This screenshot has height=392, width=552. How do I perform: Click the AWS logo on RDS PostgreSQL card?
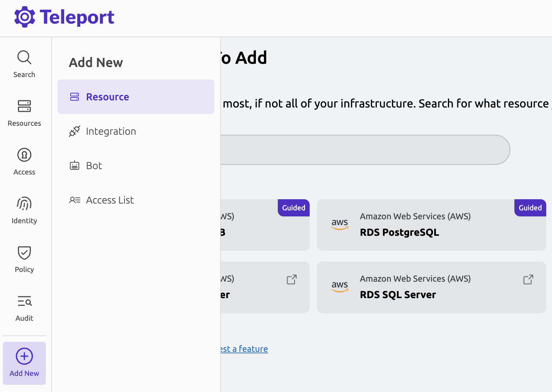coord(339,224)
